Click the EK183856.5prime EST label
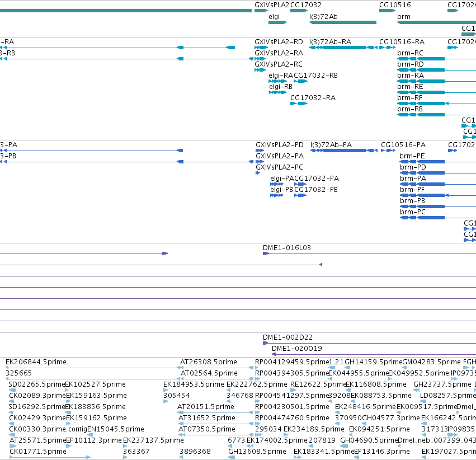Screen dimensions: 476x460 (96, 407)
